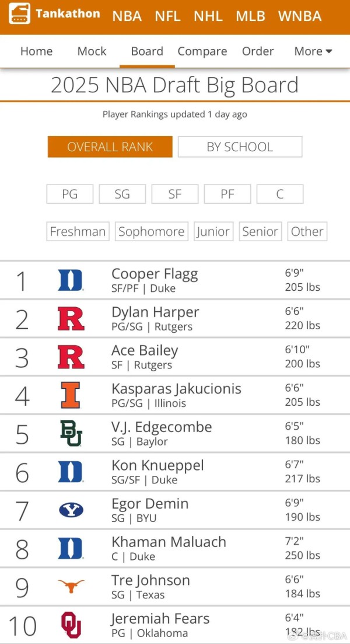Viewport: 350px width, 644px height.
Task: Click the BYU logo beside Egor Demin
Action: click(71, 510)
